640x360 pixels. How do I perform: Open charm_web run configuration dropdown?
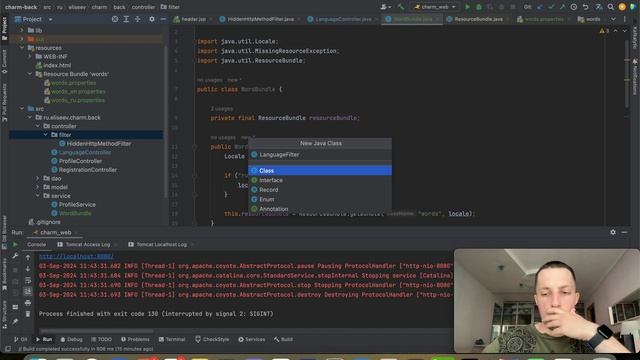[x=435, y=7]
